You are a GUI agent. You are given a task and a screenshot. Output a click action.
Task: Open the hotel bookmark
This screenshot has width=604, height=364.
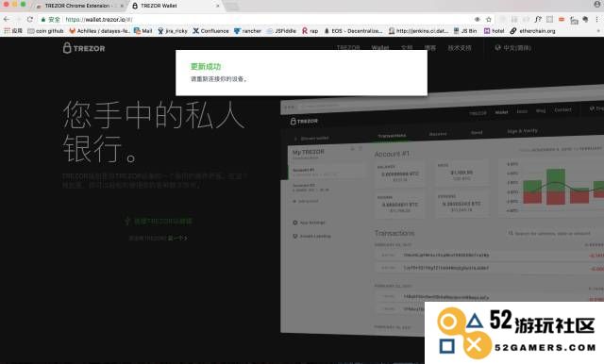[x=494, y=31]
